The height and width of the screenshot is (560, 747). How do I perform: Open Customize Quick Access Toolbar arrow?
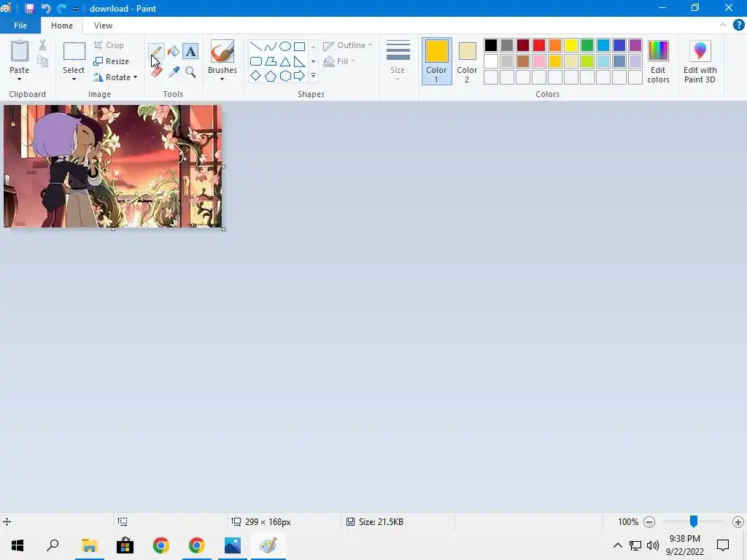coord(75,9)
